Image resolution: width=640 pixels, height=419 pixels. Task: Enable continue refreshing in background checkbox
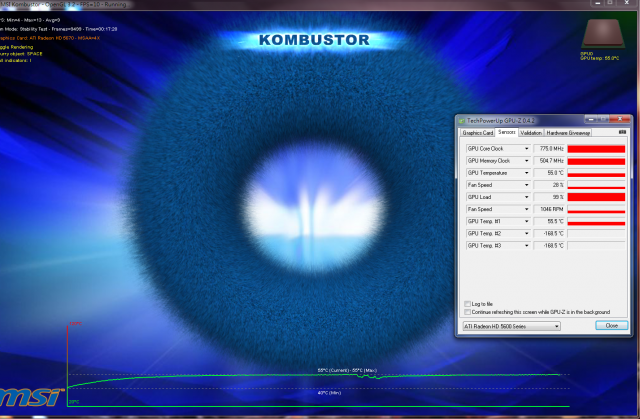point(467,312)
